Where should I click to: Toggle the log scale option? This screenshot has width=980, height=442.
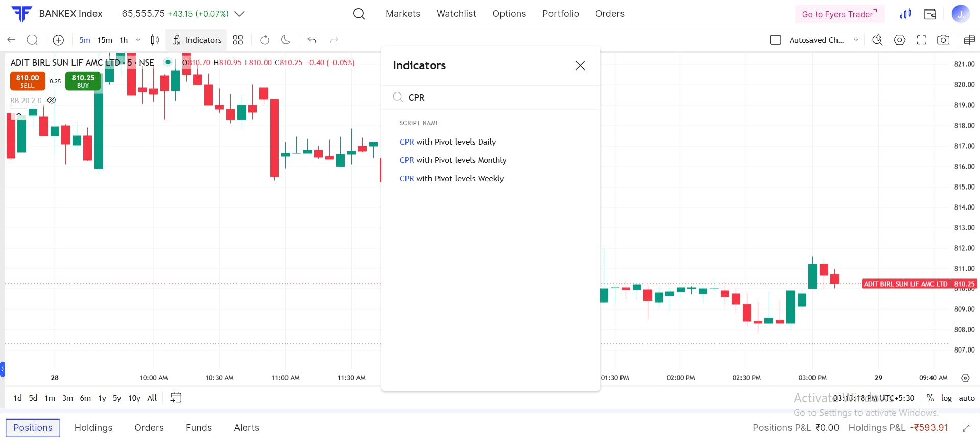tap(946, 398)
